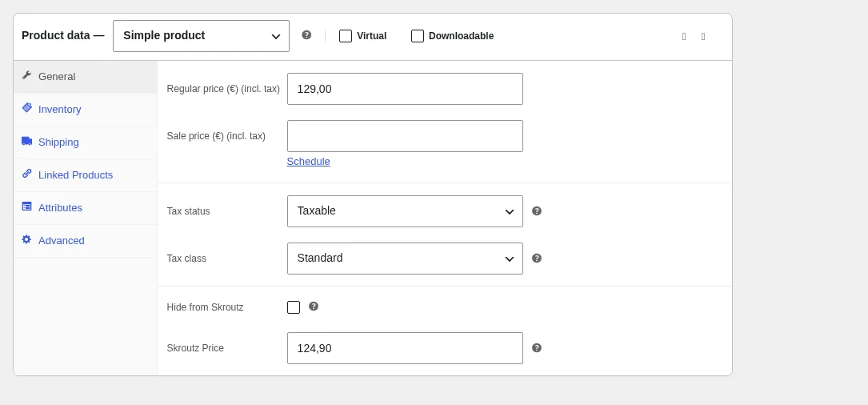
Task: Focus the Regular price input field
Action: [405, 89]
